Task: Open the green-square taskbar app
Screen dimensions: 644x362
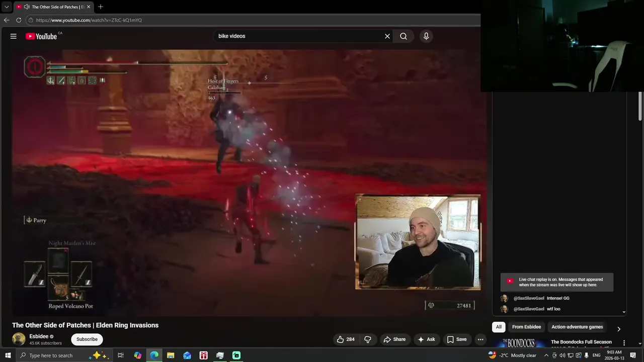Action: coord(236,355)
